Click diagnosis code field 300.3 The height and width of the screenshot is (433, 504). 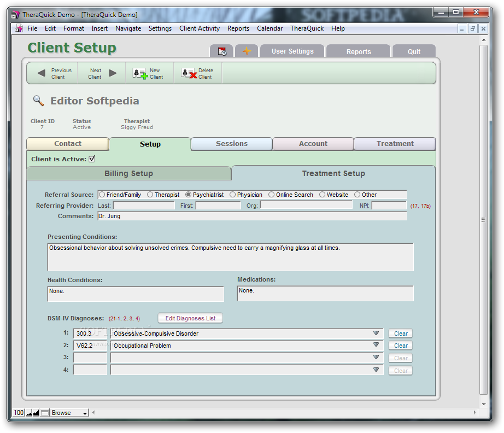click(90, 333)
